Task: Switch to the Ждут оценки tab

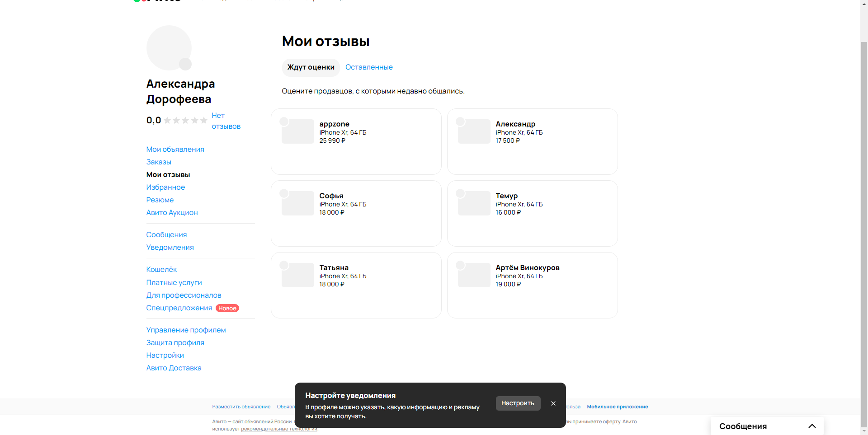Action: point(311,67)
